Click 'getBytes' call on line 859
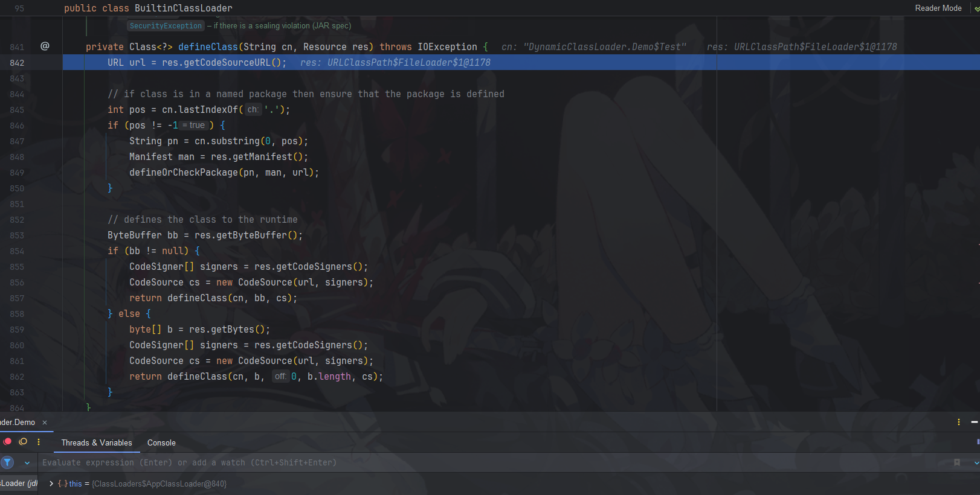Screen dimensions: 980x495 pyautogui.click(x=233, y=329)
